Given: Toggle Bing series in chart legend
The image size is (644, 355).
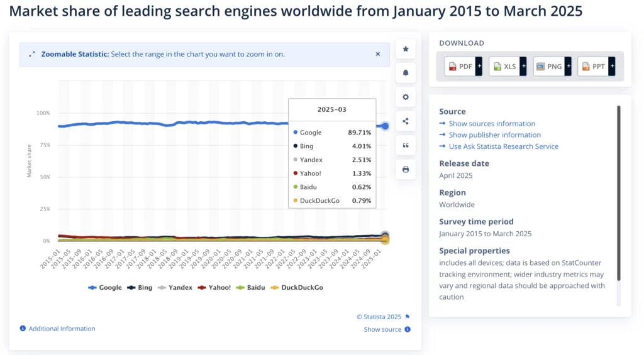Looking at the screenshot, I should [140, 288].
